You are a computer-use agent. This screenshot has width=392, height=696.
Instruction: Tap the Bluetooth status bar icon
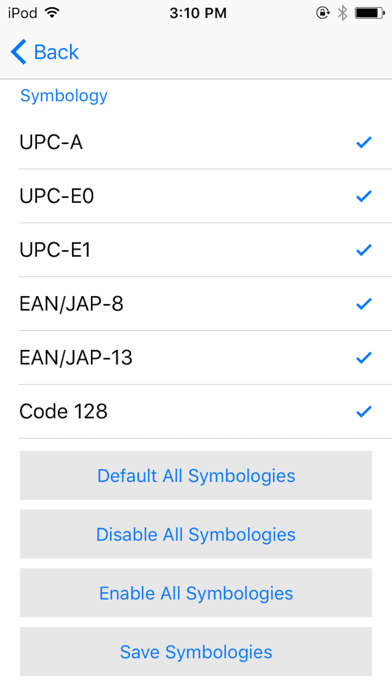[x=342, y=13]
